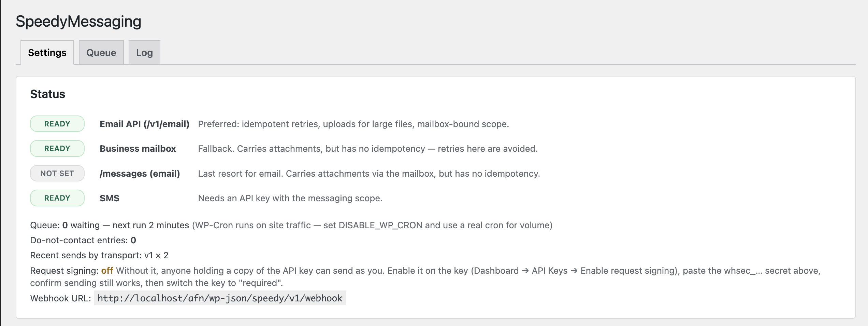Click the Recent sends by transport line

[99, 255]
